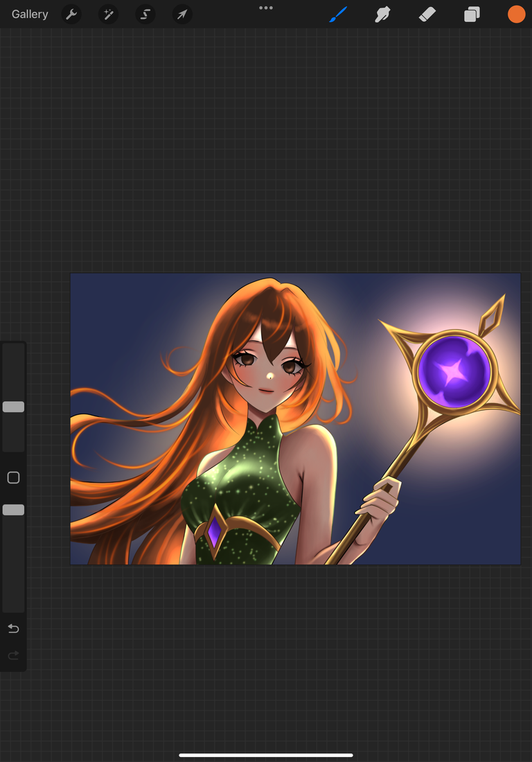Click the brush size slider handle
532x762 pixels.
14,407
